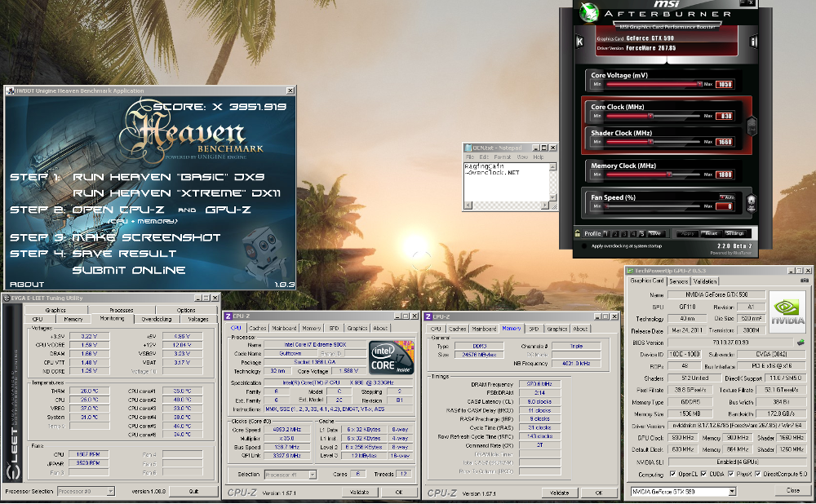The image size is (816, 504).
Task: Click Notepad vertical scrollbar up arrow
Action: (552, 166)
